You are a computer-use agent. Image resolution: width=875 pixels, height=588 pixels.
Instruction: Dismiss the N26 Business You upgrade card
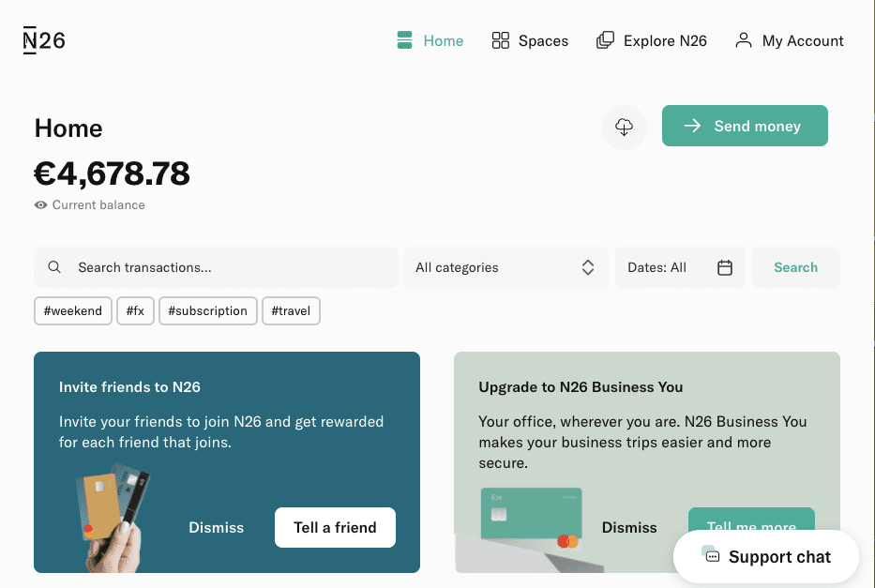[x=628, y=527]
